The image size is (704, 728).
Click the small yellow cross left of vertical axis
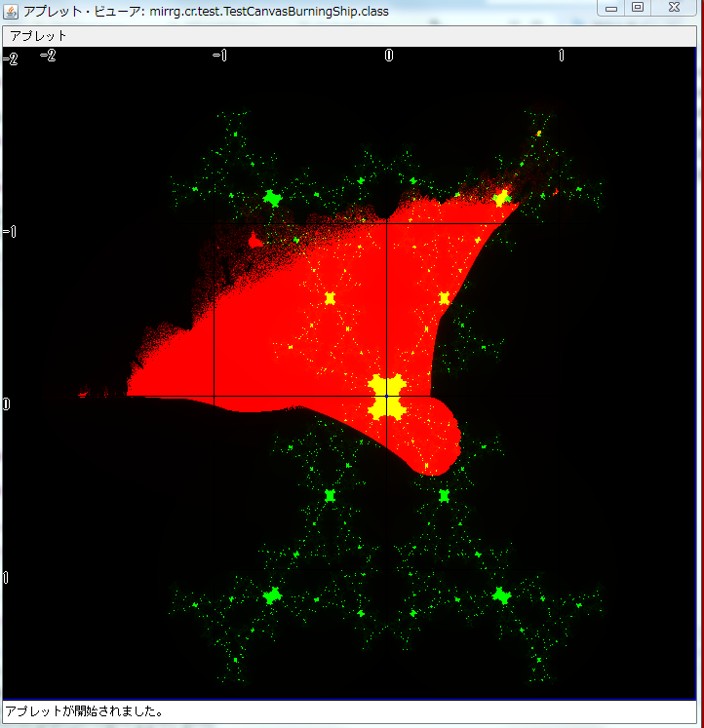(x=330, y=298)
